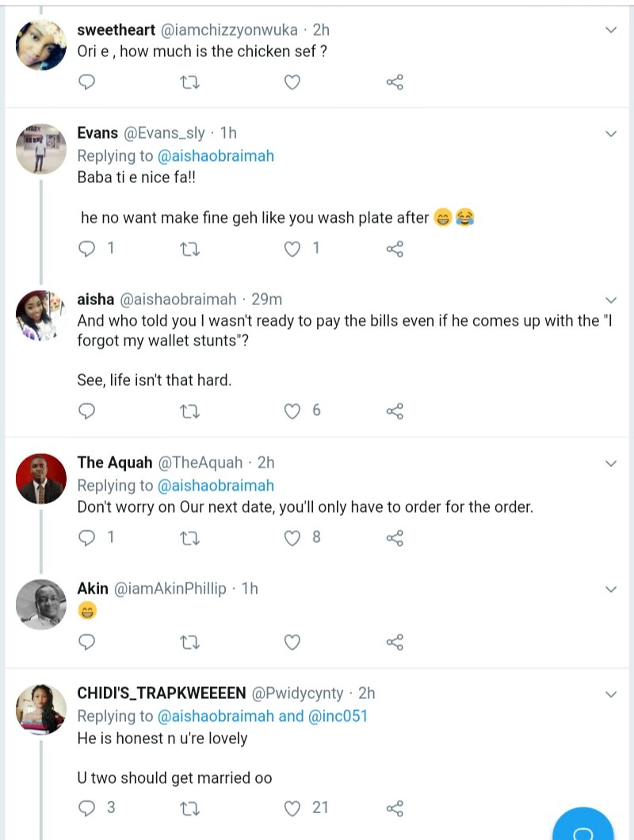Open Akin's profile avatar
Screen dimensions: 634x840
click(x=41, y=605)
